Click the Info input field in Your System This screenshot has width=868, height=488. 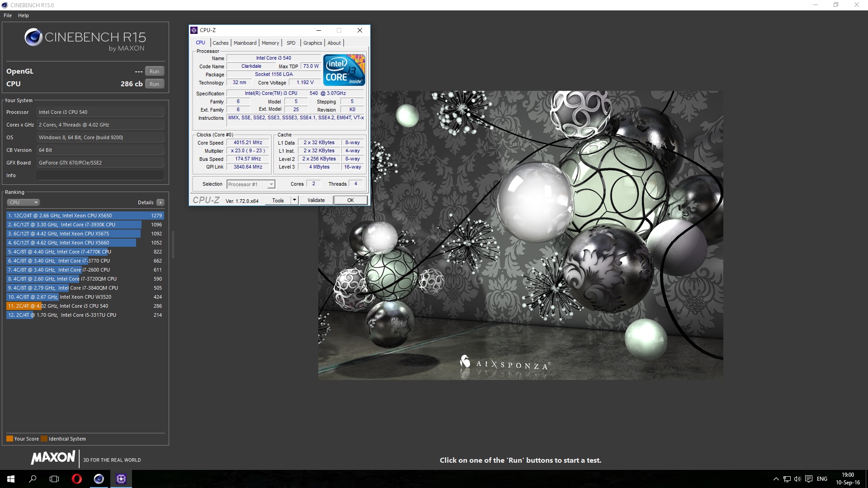point(100,175)
